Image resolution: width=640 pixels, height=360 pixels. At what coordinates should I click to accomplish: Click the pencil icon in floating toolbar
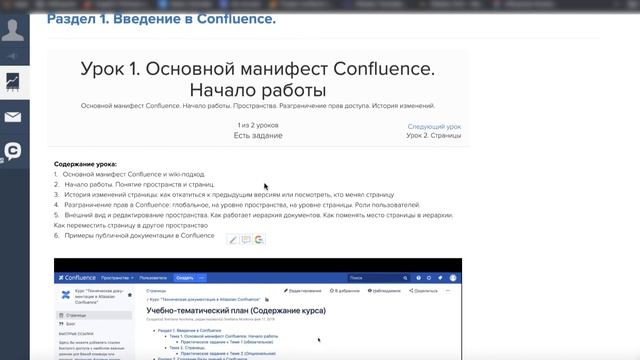pyautogui.click(x=232, y=240)
